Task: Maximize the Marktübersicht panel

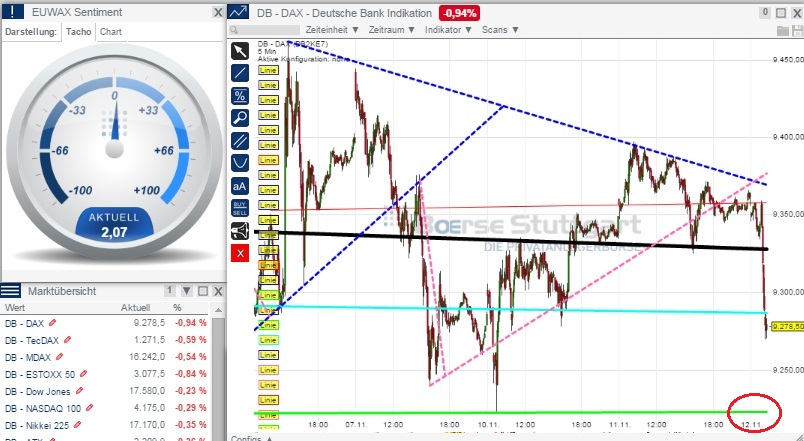Action: tap(203, 291)
